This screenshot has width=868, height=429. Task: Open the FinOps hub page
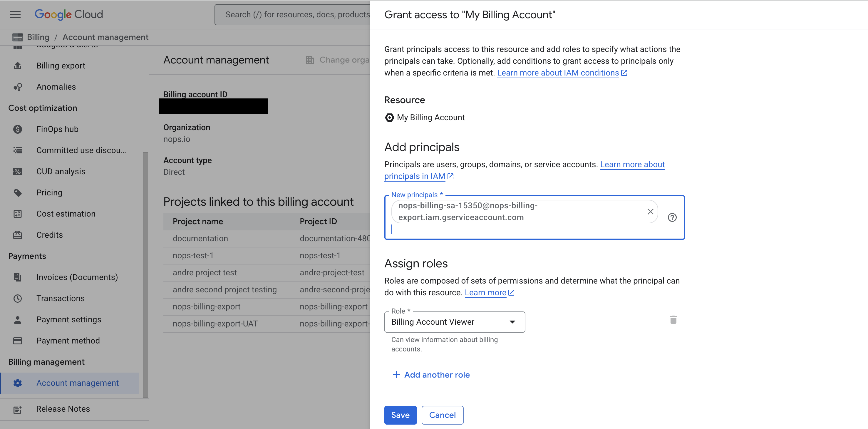coord(57,129)
